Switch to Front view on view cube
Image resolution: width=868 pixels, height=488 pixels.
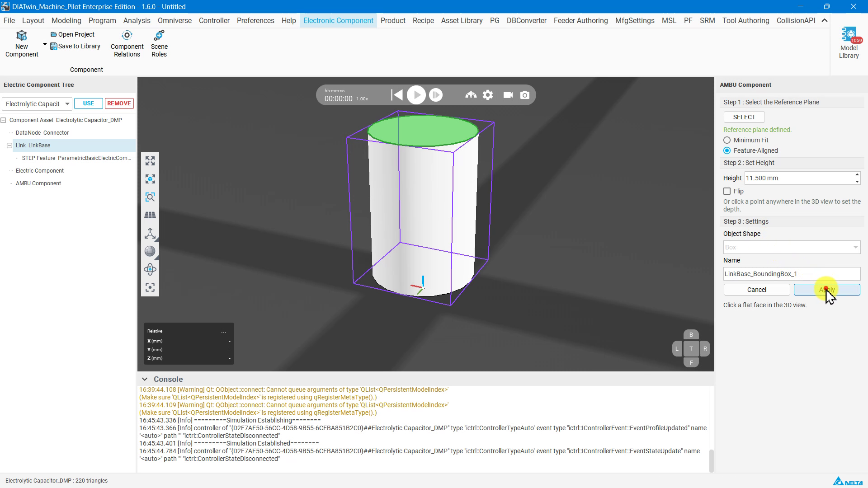tap(691, 362)
